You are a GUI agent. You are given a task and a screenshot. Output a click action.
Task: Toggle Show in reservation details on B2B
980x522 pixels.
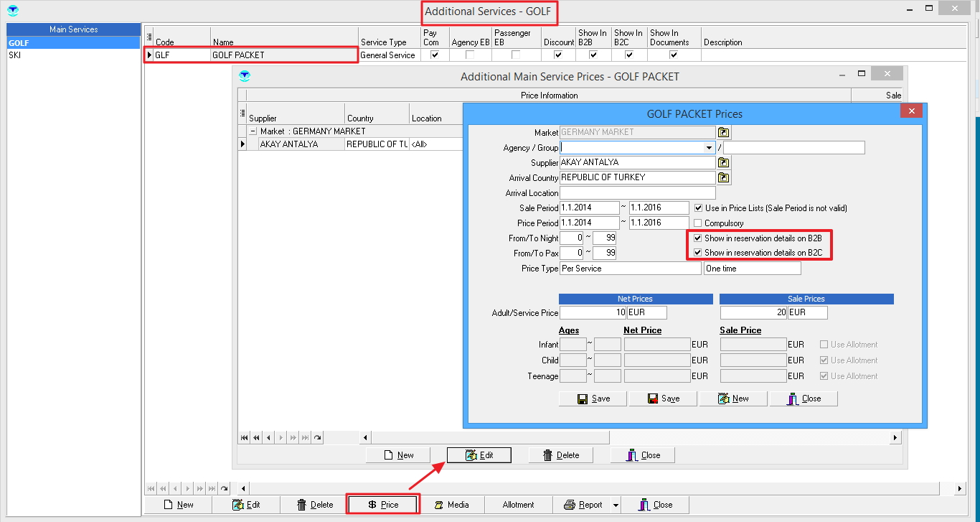tap(697, 238)
